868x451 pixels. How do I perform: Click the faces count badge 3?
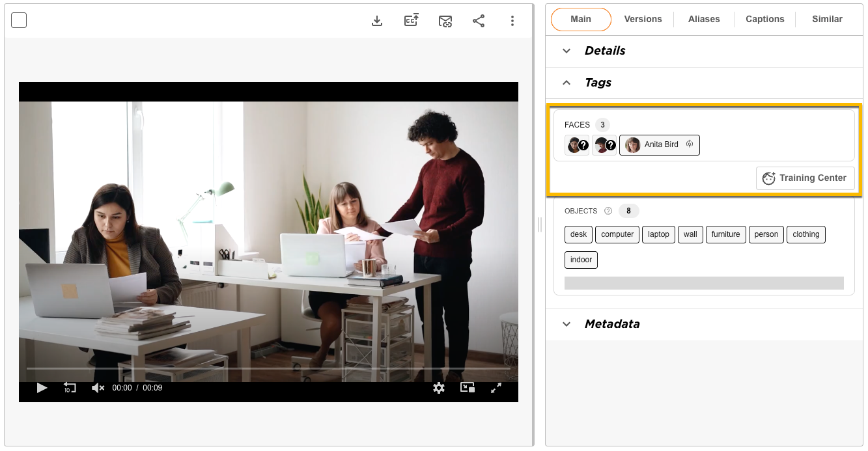(602, 125)
